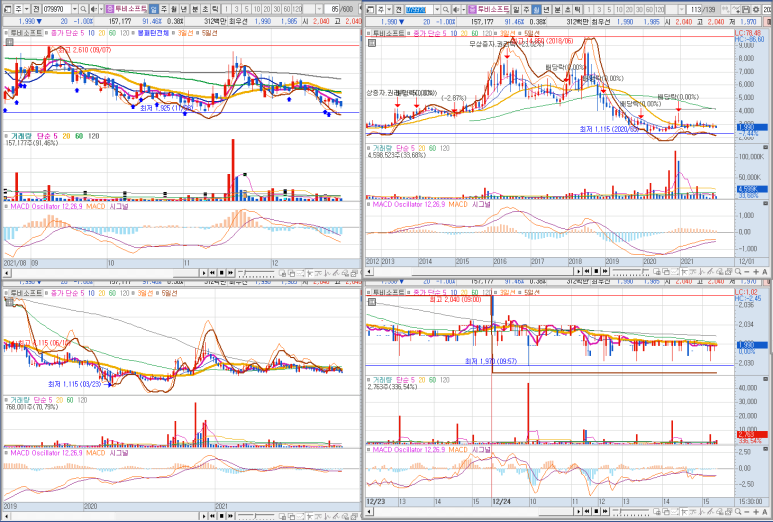
Task: Click the window layout icon in top-right chart toolbar
Action: pos(370,9)
